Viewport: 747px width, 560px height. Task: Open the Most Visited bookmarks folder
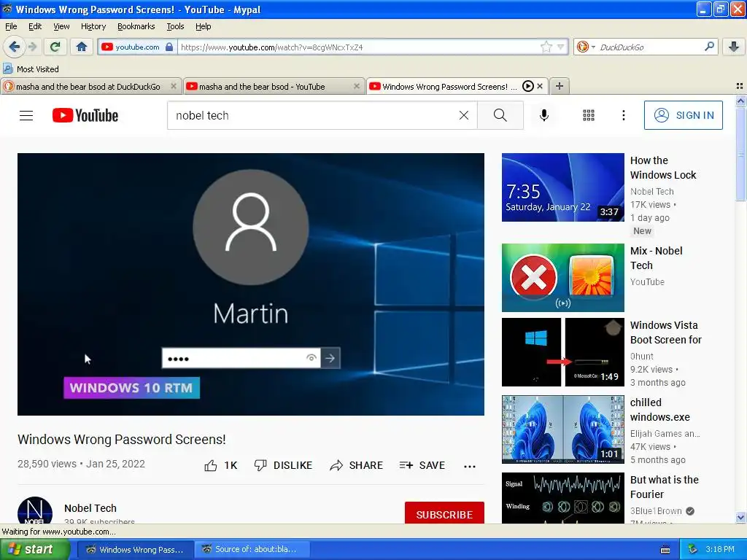31,69
